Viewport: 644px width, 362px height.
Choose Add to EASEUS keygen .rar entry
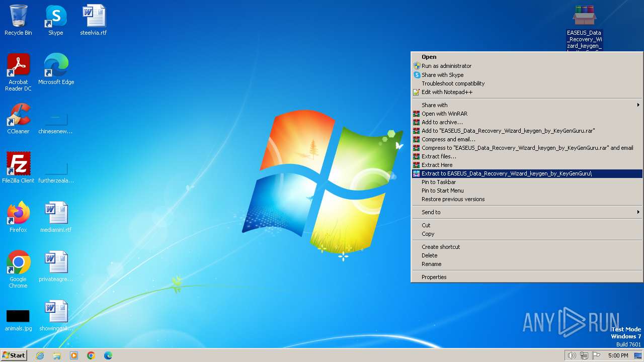click(x=527, y=131)
